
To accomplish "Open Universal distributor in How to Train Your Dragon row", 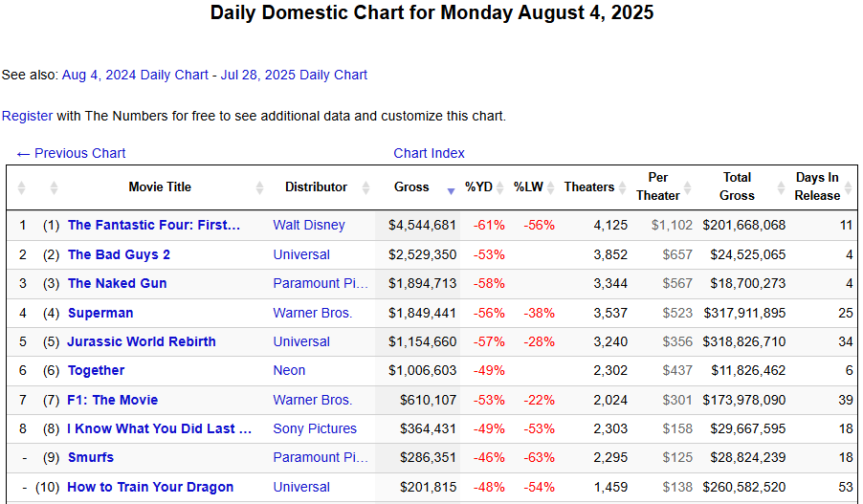I will (301, 487).
